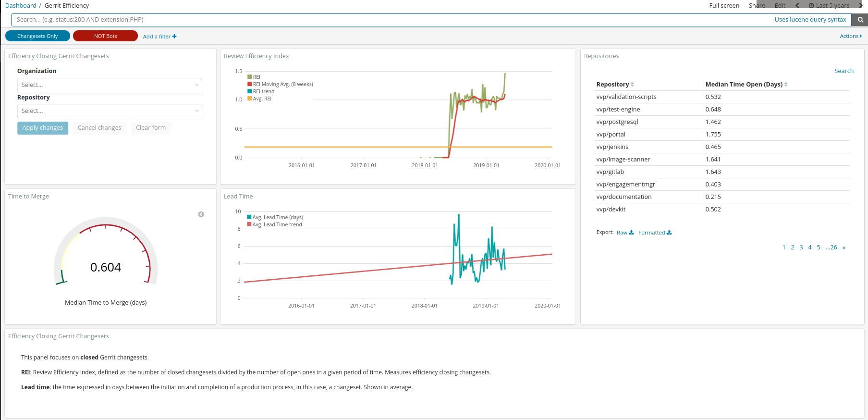868x420 pixels.
Task: Click vvp/devkit repository cell
Action: [611, 210]
